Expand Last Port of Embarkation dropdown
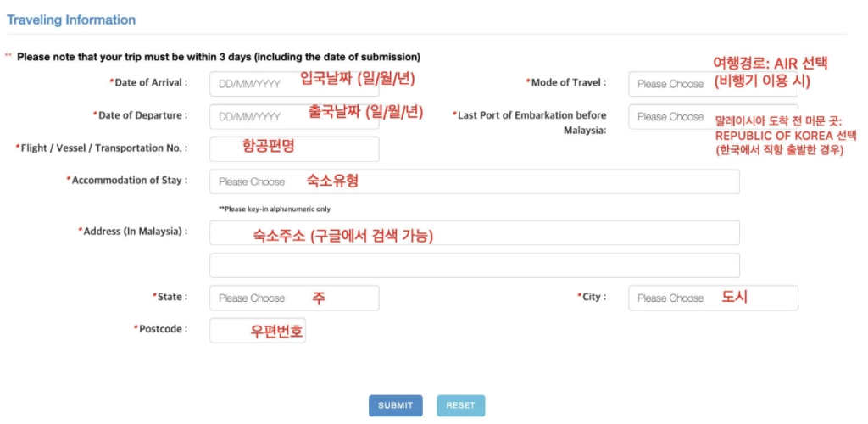The width and height of the screenshot is (868, 424). click(670, 117)
